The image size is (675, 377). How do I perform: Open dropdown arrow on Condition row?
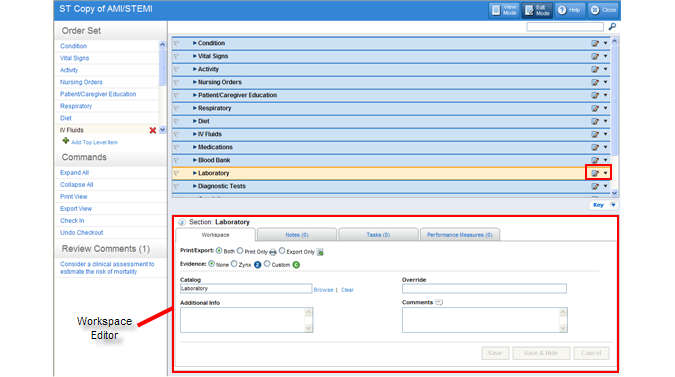605,43
